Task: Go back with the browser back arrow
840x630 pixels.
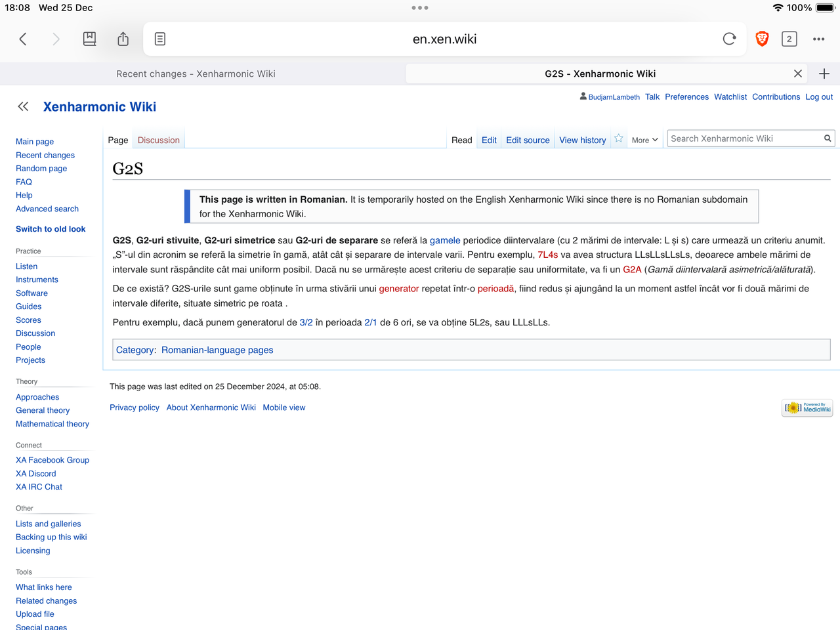Action: click(23, 39)
